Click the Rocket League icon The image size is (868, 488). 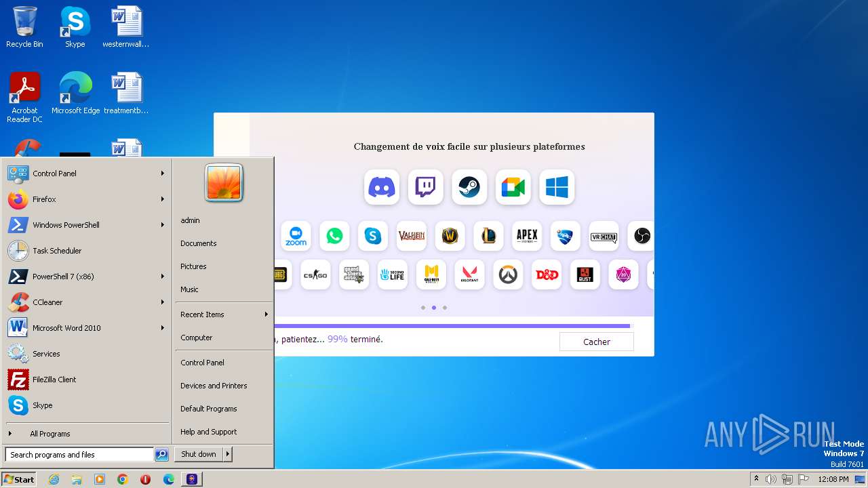tap(566, 236)
